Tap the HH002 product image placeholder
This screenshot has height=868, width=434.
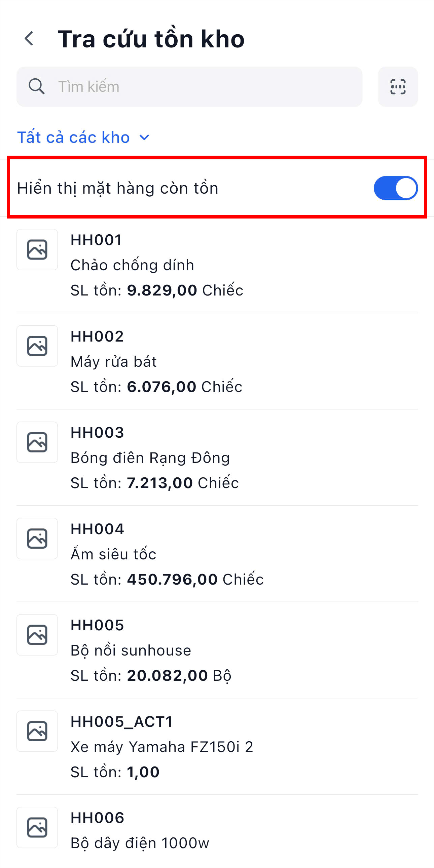[37, 346]
